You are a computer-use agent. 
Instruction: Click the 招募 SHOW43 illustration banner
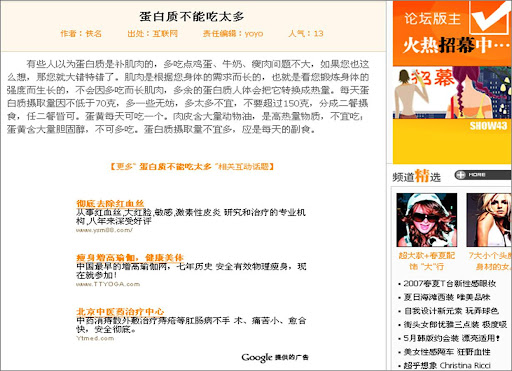[x=452, y=115]
